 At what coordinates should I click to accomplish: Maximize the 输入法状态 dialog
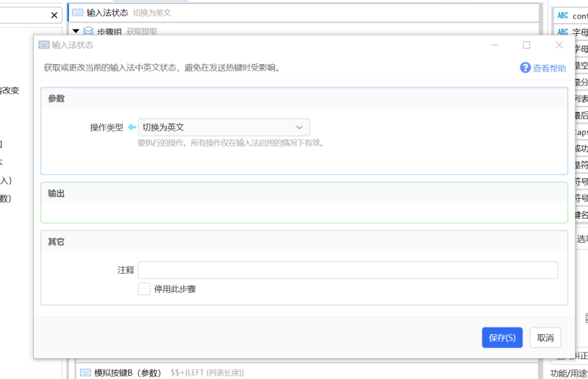coord(526,45)
